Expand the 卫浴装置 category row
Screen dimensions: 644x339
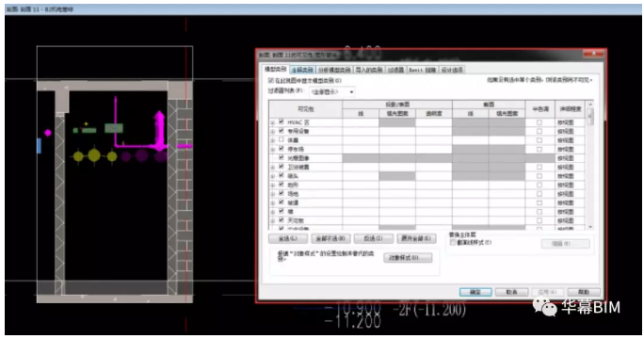[x=273, y=168]
